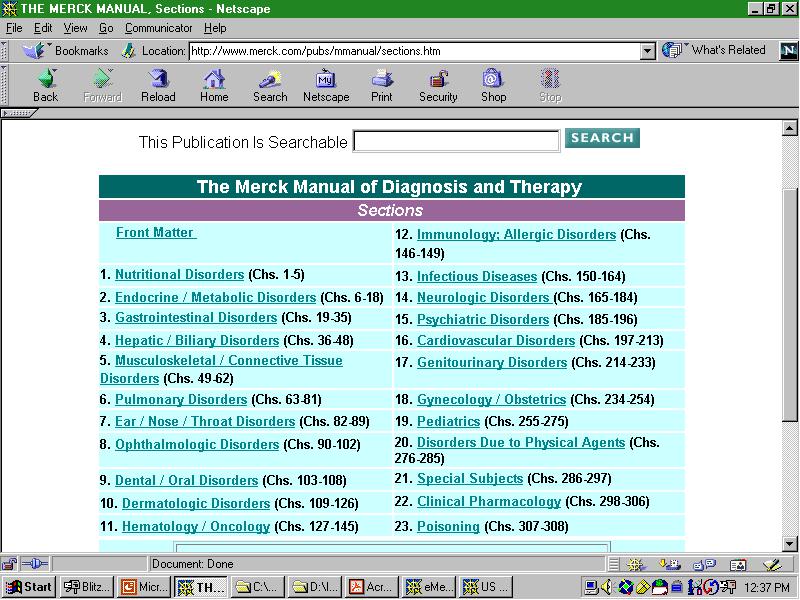Click the Location URL field
The height and width of the screenshot is (600, 800).
tap(415, 51)
